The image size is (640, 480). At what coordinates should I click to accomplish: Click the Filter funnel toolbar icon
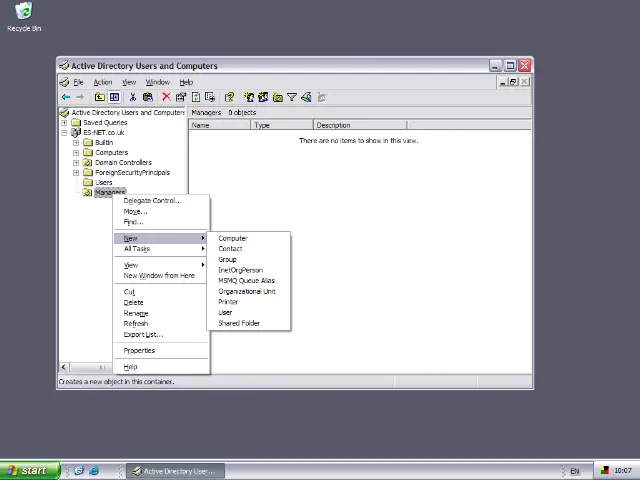pyautogui.click(x=292, y=97)
